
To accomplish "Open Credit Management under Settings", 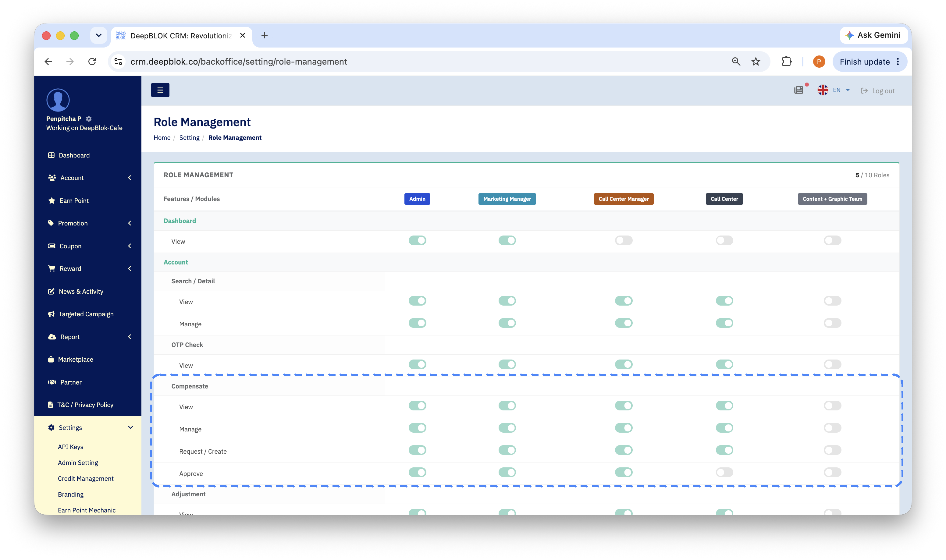I will [x=86, y=478].
